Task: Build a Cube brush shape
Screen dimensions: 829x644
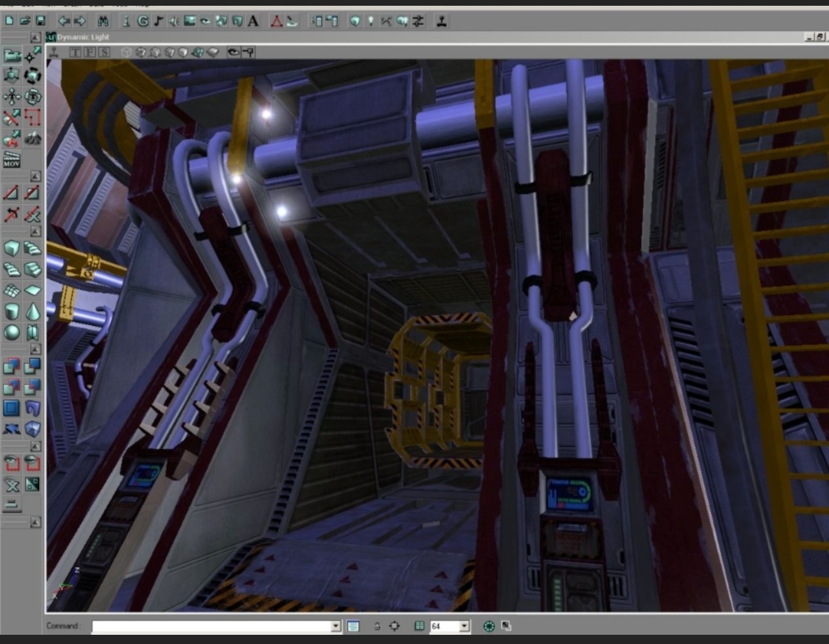Action: pyautogui.click(x=12, y=248)
